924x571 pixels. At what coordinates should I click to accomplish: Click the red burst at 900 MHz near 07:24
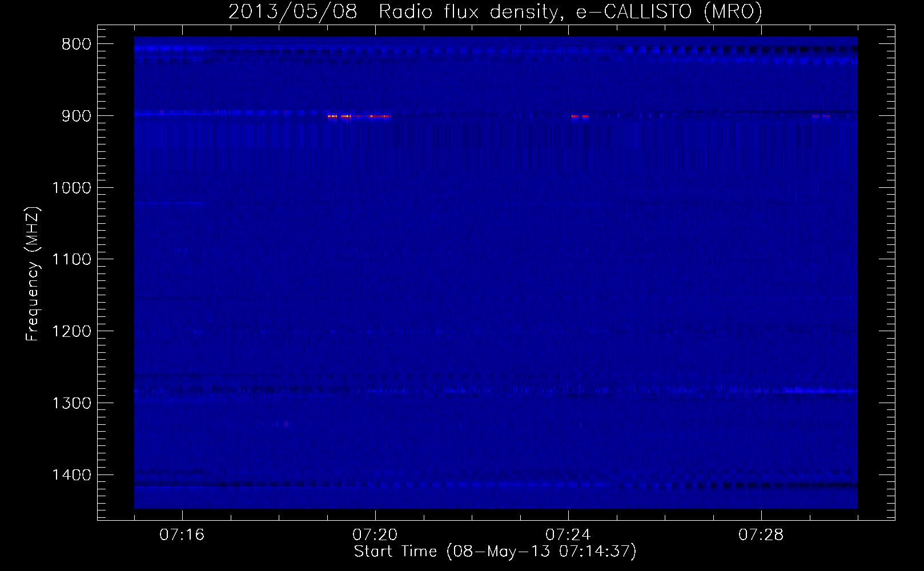point(580,116)
